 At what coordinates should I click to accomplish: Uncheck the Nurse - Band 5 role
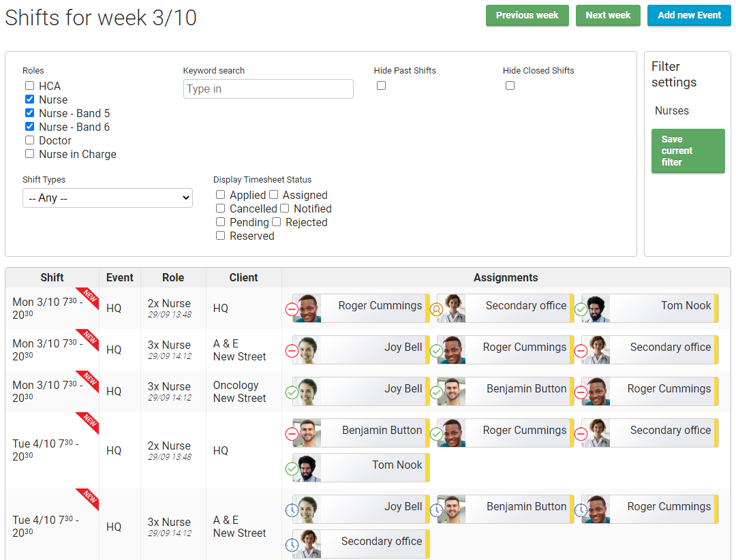(x=29, y=112)
